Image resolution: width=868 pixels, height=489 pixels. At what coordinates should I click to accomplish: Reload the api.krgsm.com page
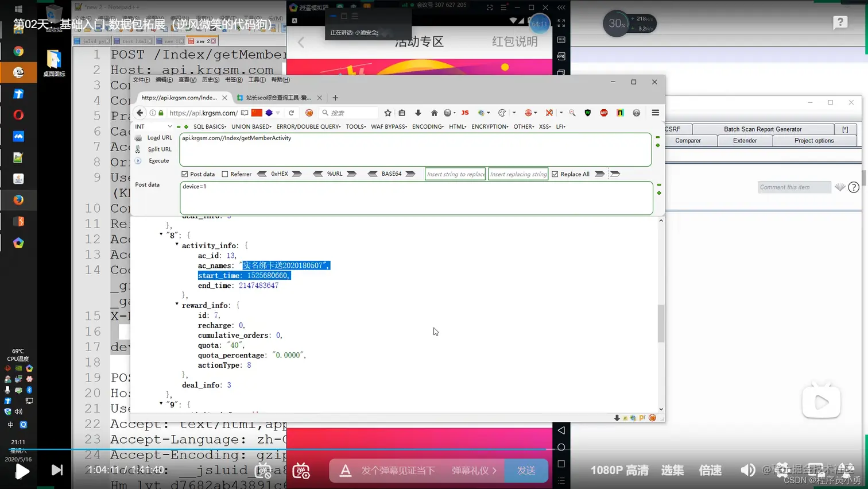[292, 113]
